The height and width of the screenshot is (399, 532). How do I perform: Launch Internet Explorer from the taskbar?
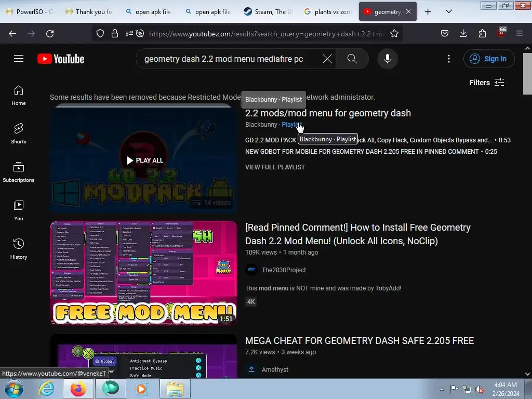(46, 389)
